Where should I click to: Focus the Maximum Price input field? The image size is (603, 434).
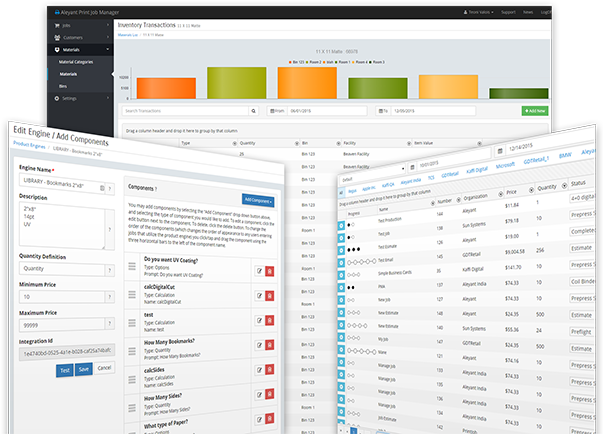tap(62, 325)
